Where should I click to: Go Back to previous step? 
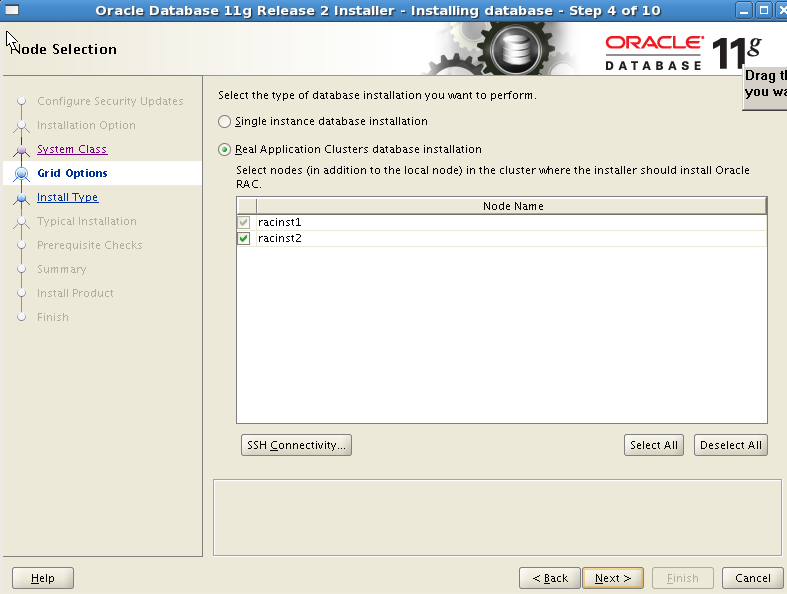(550, 578)
